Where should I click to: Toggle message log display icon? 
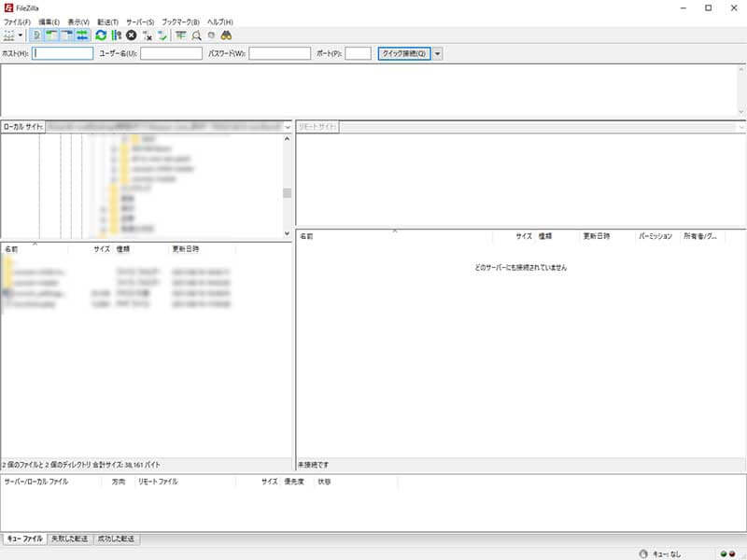(36, 35)
